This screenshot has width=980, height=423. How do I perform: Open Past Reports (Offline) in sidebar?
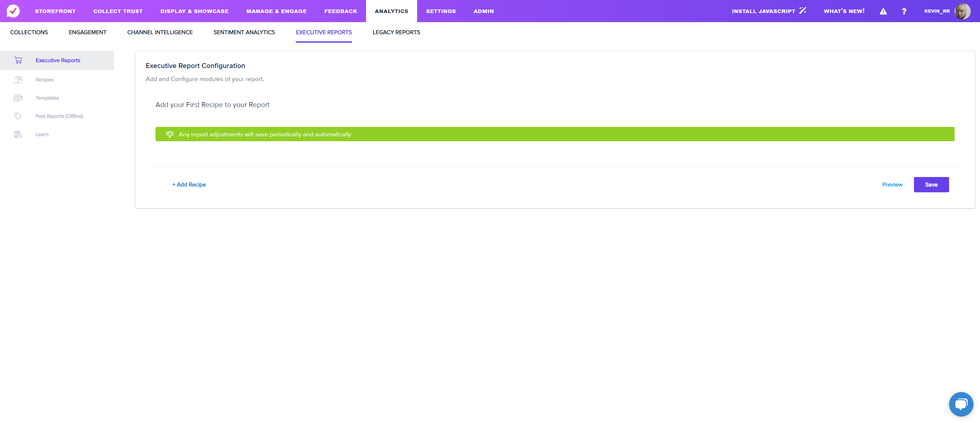click(x=59, y=116)
